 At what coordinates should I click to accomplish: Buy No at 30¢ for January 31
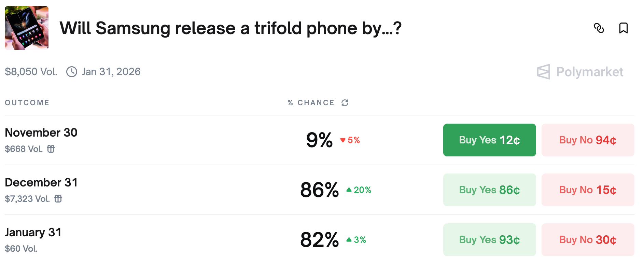tap(588, 240)
